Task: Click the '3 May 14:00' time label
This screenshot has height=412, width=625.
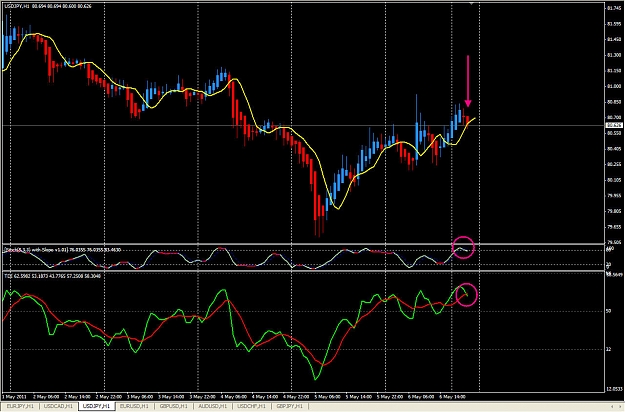Action: click(171, 397)
